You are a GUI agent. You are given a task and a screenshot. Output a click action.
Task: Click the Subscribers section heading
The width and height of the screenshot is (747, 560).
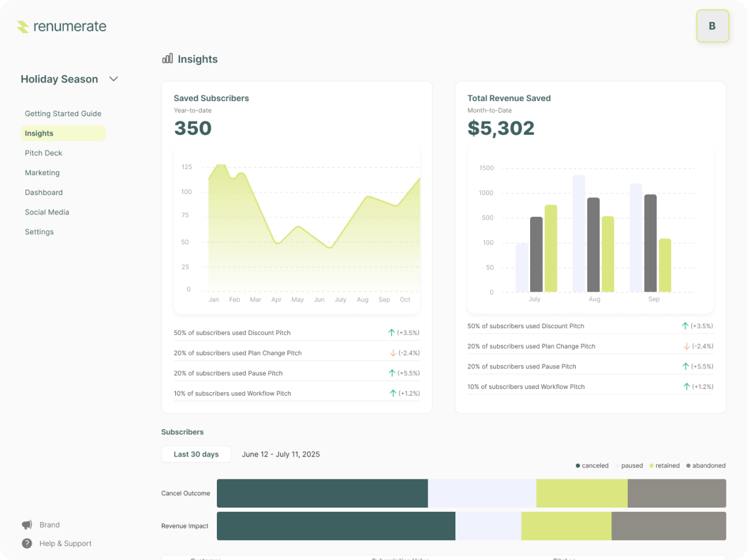[x=183, y=432]
